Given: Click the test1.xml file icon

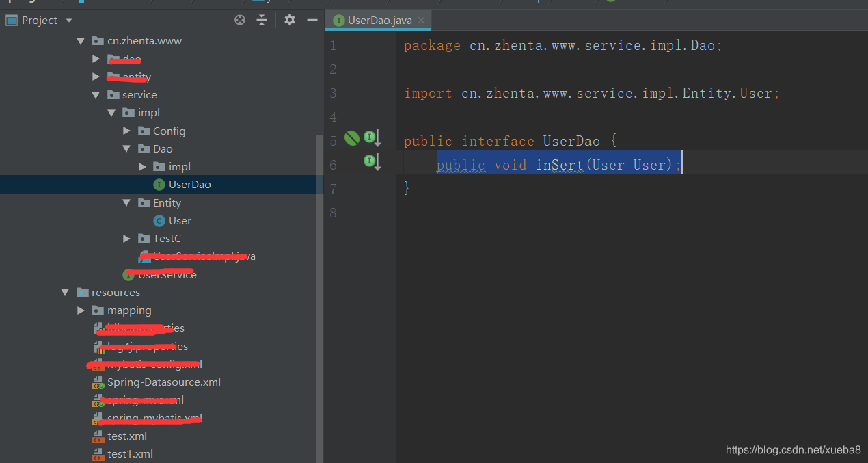Looking at the screenshot, I should coord(98,454).
